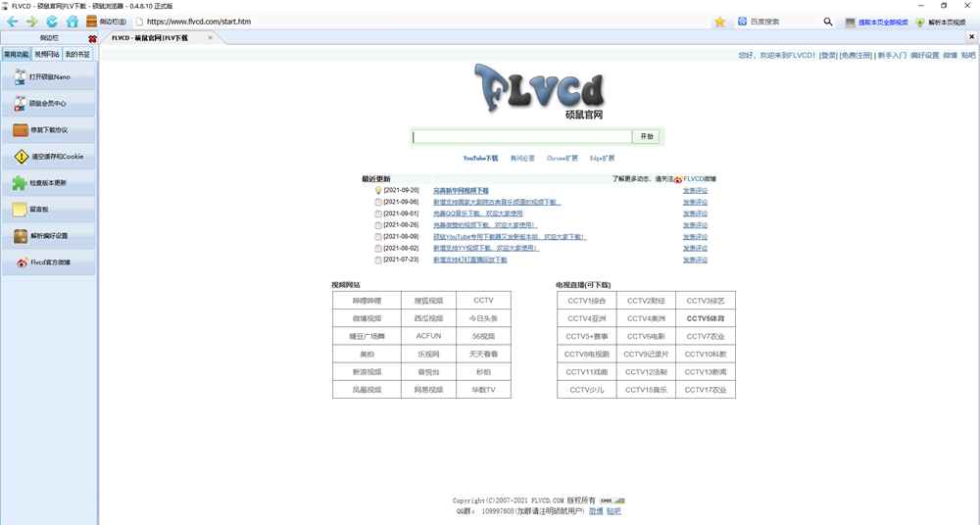Open the 新手入门 header link
This screenshot has height=525, width=980.
pos(892,56)
